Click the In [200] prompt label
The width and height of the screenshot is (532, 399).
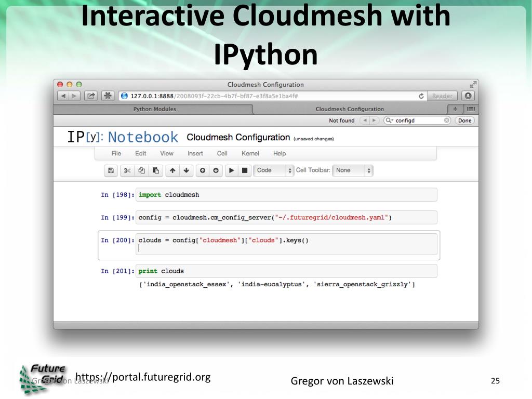(x=117, y=240)
